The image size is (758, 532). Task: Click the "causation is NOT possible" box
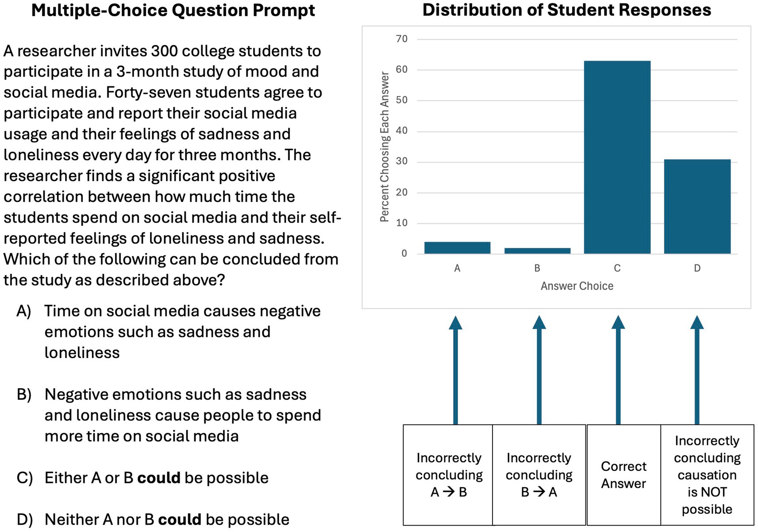(707, 475)
